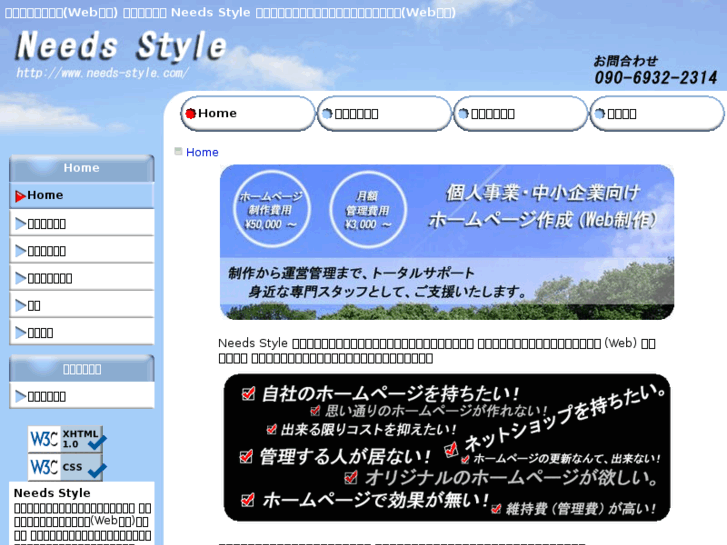This screenshot has height=545, width=727.
Task: Click the http://www.needs-style.com/ address under the logo
Action: 102,73
